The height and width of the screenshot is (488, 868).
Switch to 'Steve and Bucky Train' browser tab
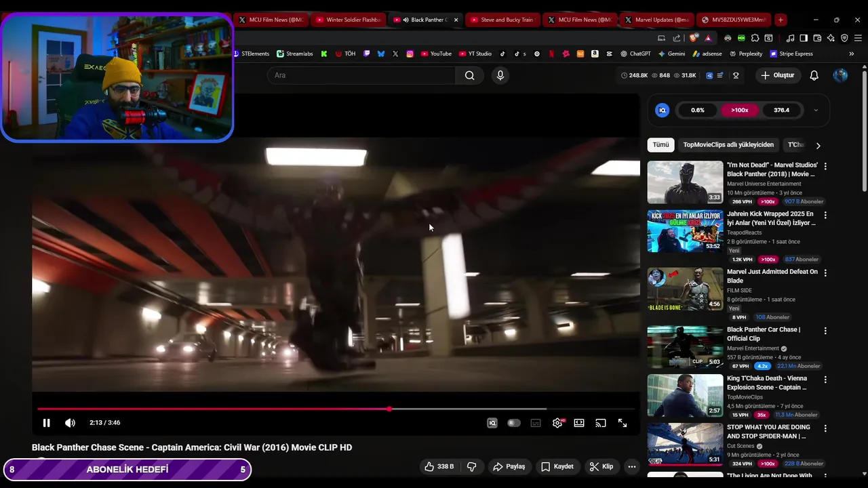(x=502, y=20)
